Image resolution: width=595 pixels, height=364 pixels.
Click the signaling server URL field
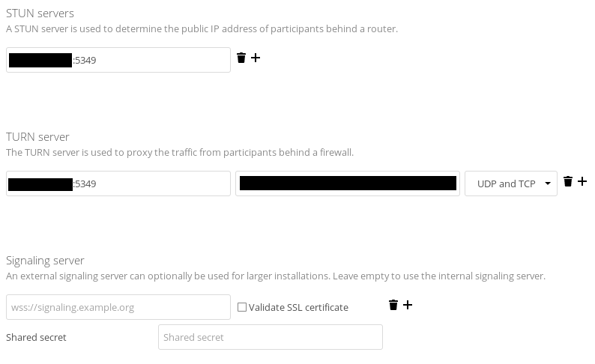(118, 307)
